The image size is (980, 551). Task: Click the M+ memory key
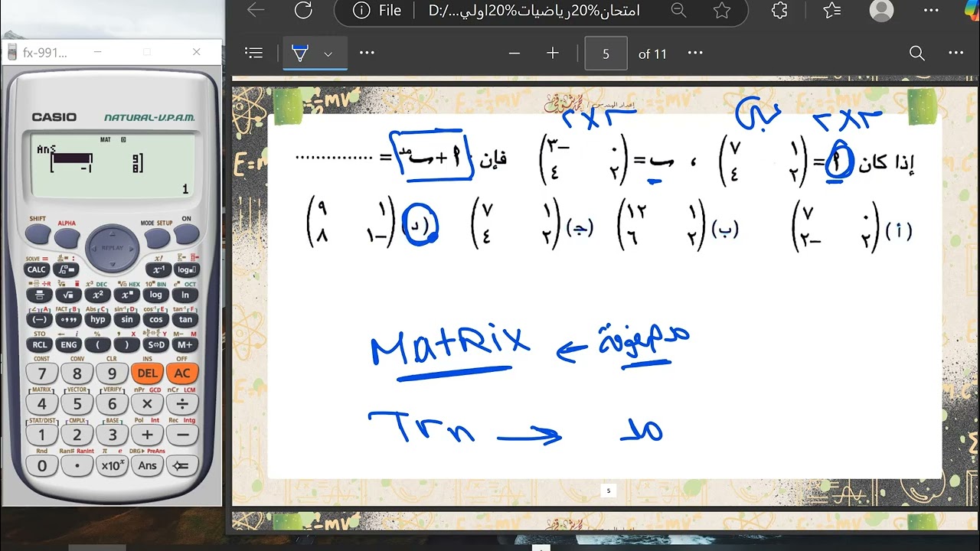point(185,345)
